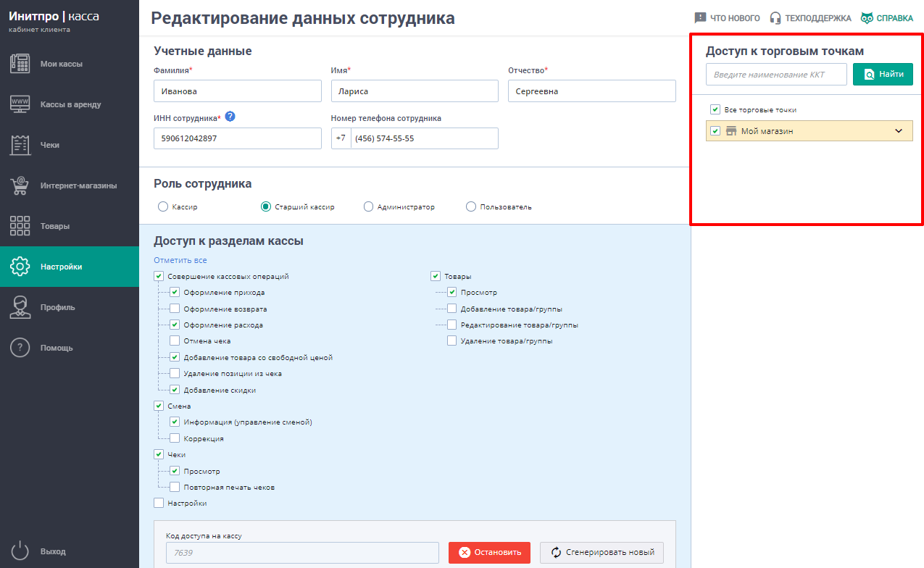Image resolution: width=924 pixels, height=568 pixels.
Task: Click the Код доступа на кассу field
Action: tap(302, 553)
